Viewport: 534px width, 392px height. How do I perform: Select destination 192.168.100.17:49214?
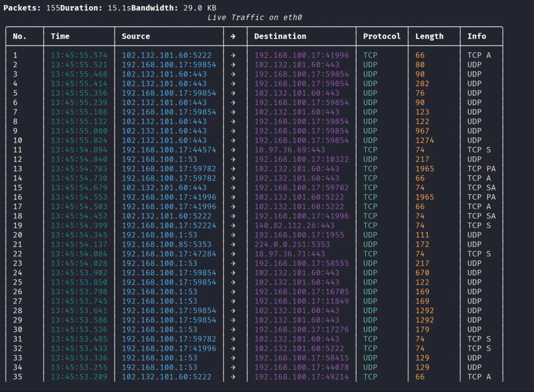pyautogui.click(x=302, y=377)
